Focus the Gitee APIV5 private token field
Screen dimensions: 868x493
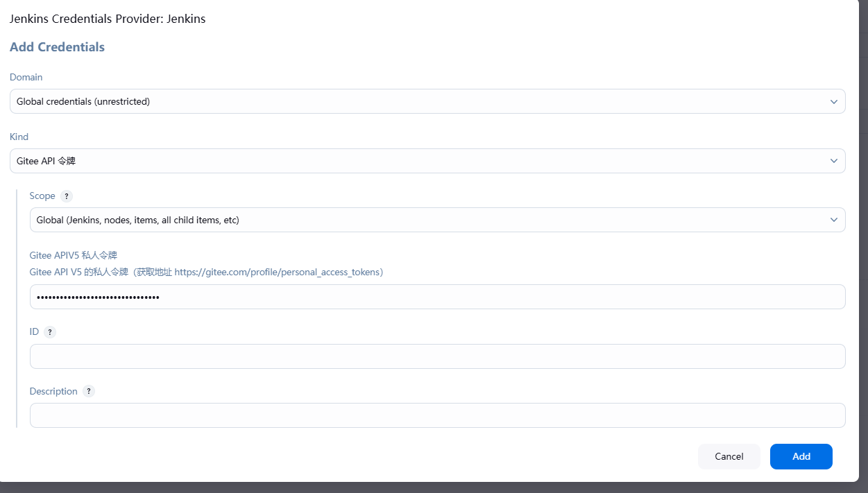[437, 297]
